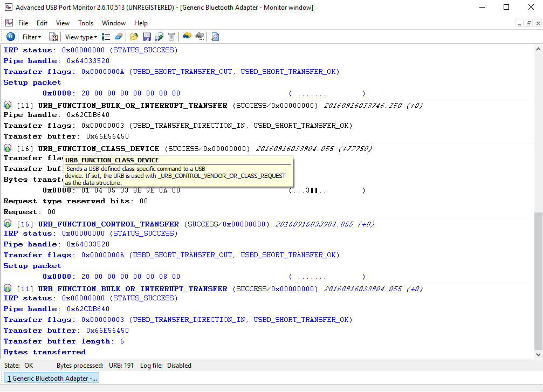Click the capture options icon beside Filter
The height and width of the screenshot is (392, 543).
pos(53,37)
